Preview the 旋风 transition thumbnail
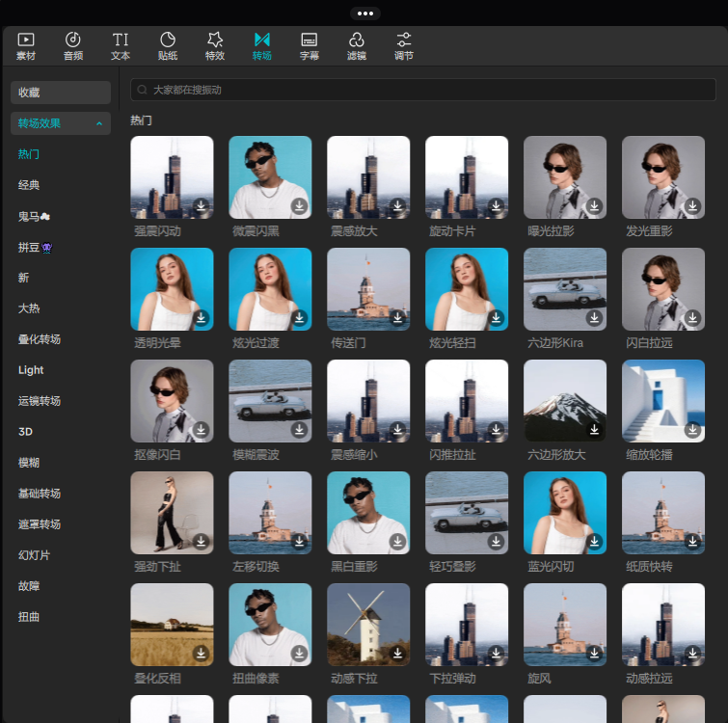The height and width of the screenshot is (723, 728). tap(565, 625)
